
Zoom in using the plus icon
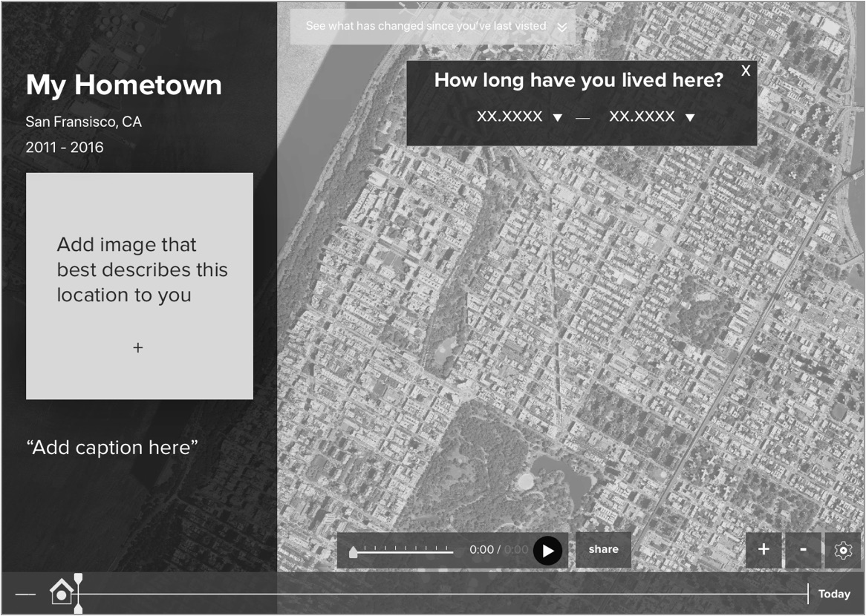click(x=764, y=549)
